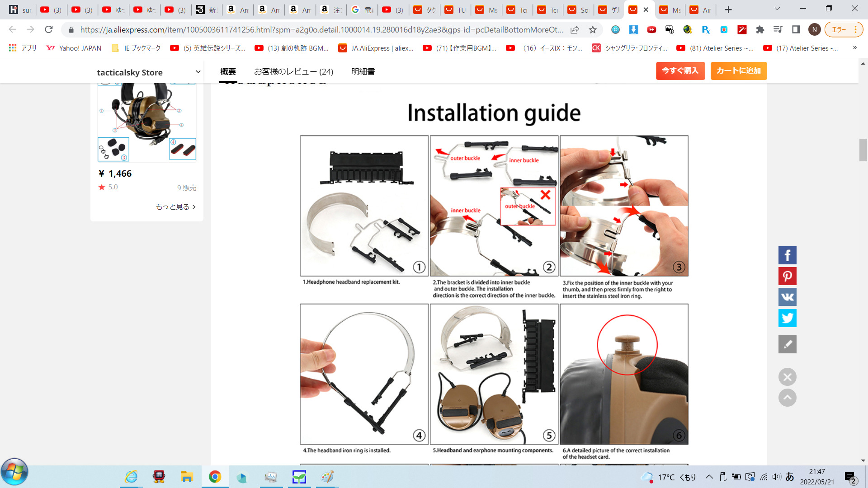Reload the page
Screen dimensions: 868x488
[48, 30]
